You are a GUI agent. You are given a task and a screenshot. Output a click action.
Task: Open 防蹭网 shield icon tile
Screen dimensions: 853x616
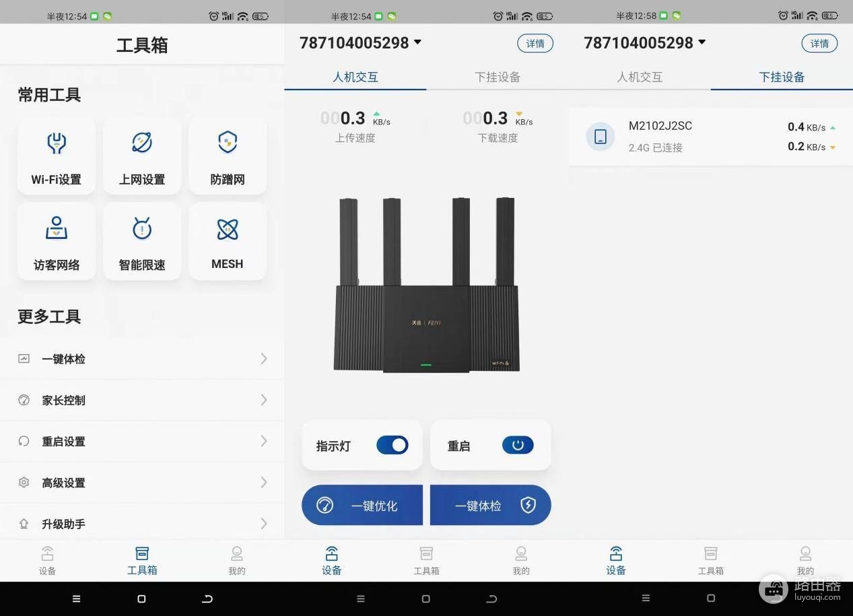pos(228,156)
